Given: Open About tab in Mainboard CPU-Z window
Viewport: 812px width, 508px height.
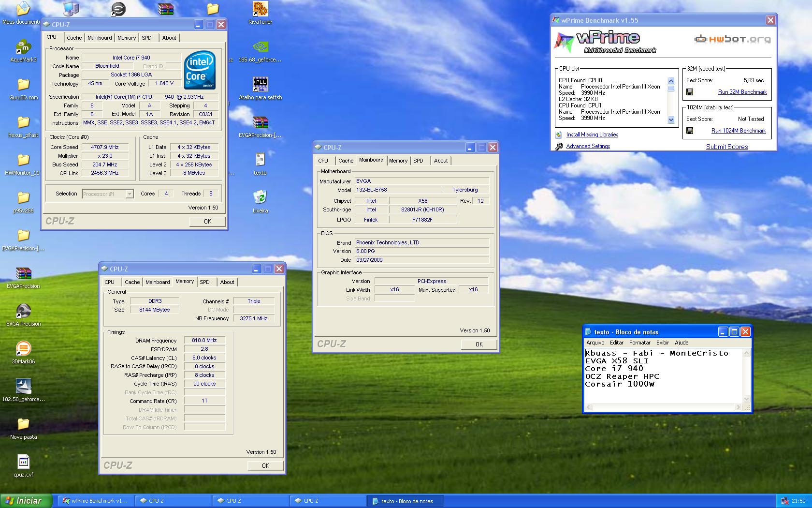Looking at the screenshot, I should [441, 161].
